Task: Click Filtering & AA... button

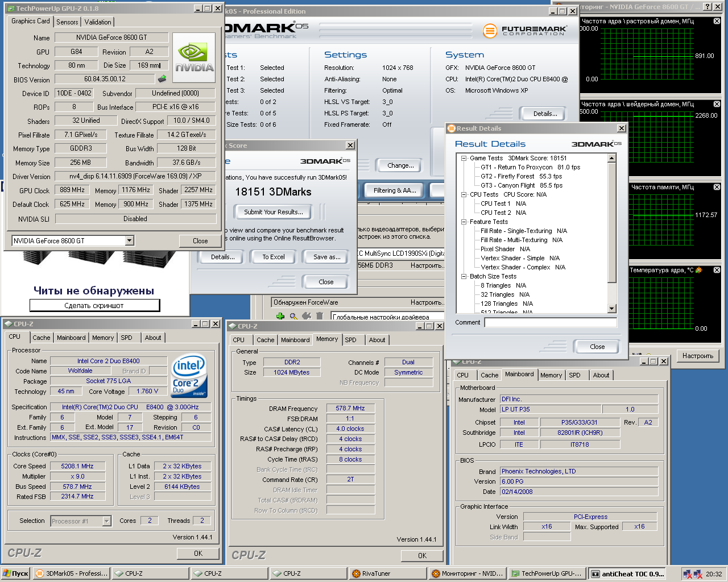Action: (x=395, y=190)
